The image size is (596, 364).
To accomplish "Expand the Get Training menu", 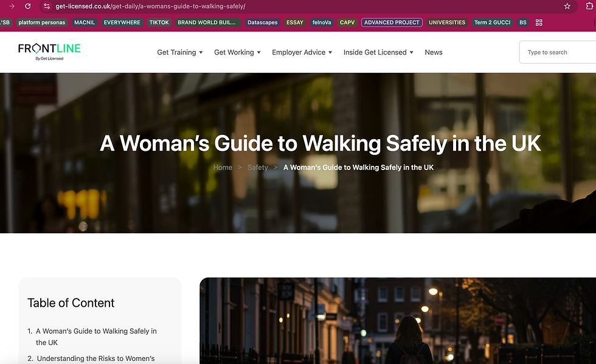I will coord(180,52).
